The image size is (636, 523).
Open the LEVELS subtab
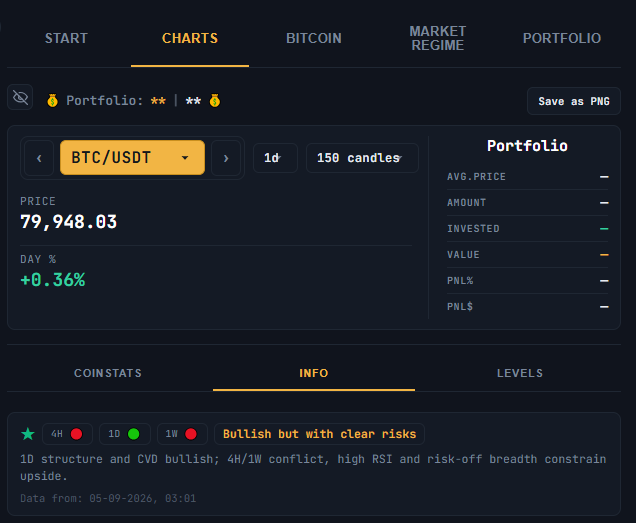click(520, 373)
